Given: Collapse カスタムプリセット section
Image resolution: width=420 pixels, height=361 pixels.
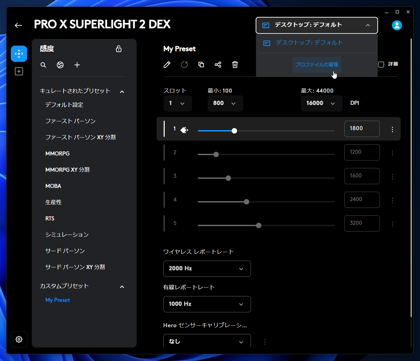Looking at the screenshot, I should click(122, 287).
